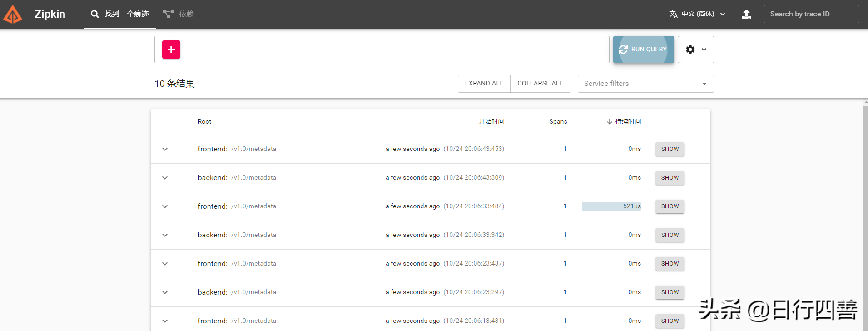
Task: Click the 521μs duration bar
Action: (x=611, y=206)
